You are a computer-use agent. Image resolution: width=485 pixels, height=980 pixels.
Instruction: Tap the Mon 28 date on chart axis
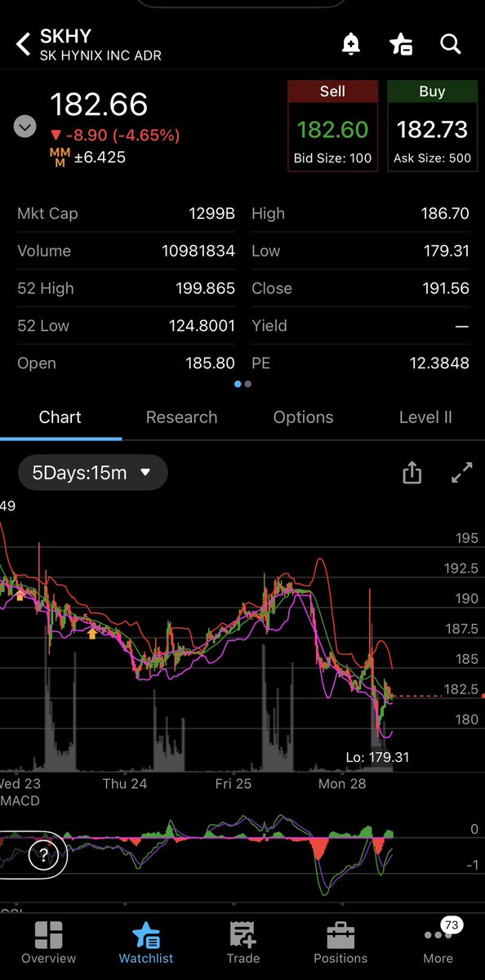(343, 783)
